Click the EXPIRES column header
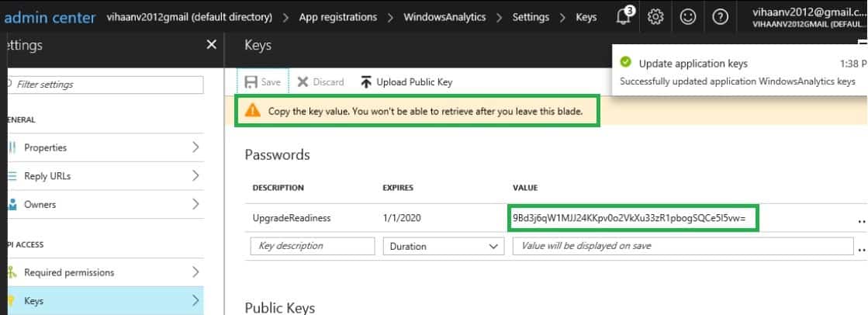This screenshot has width=868, height=315. tap(398, 188)
